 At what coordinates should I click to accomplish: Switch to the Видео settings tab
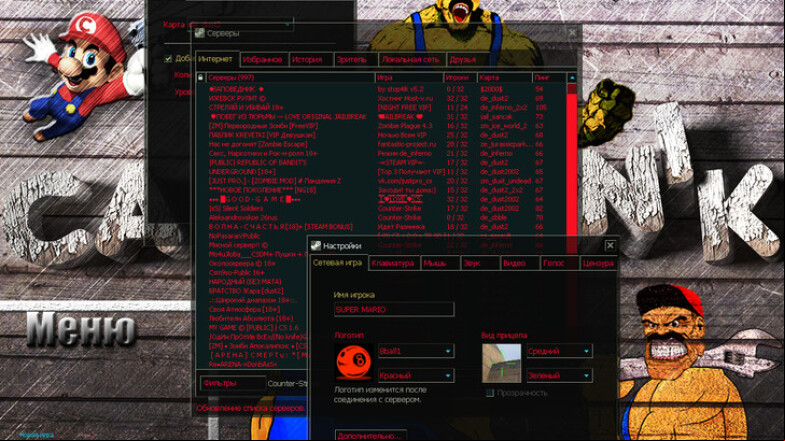[x=520, y=263]
